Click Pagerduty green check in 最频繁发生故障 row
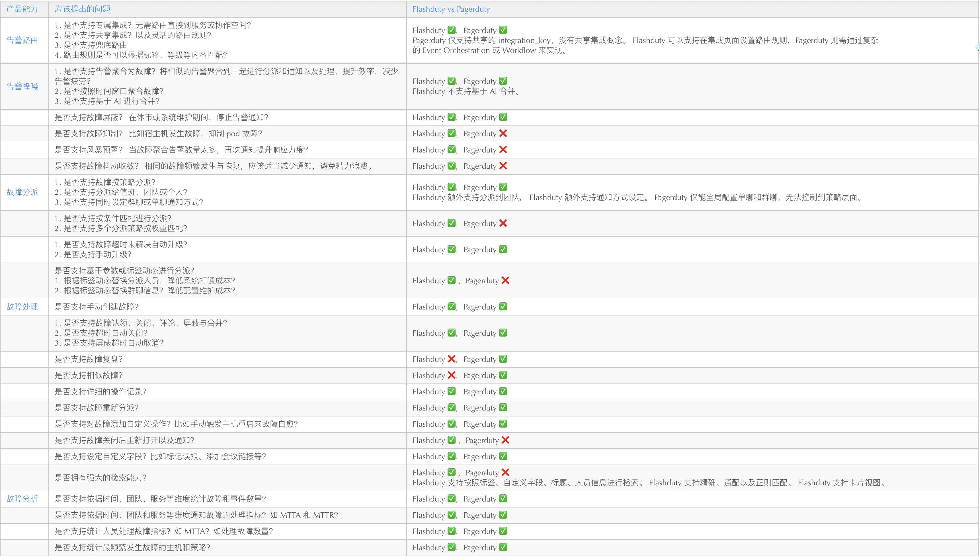This screenshot has height=557, width=980. tap(503, 547)
